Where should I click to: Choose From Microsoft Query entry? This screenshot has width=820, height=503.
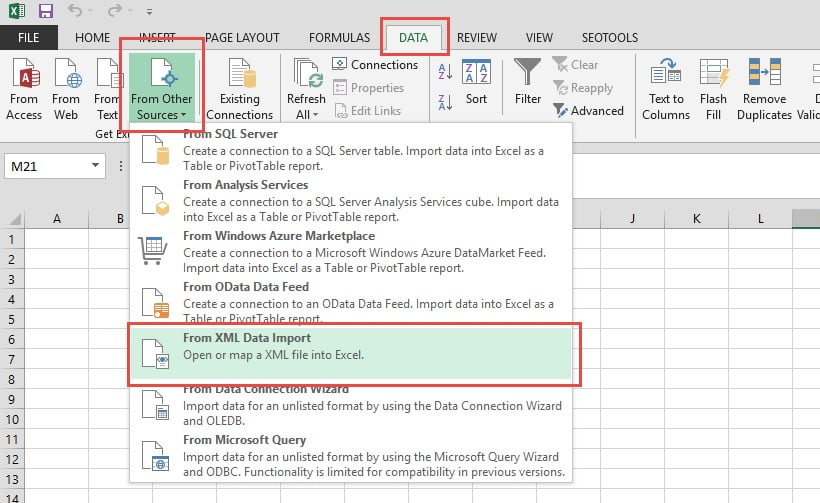point(351,455)
